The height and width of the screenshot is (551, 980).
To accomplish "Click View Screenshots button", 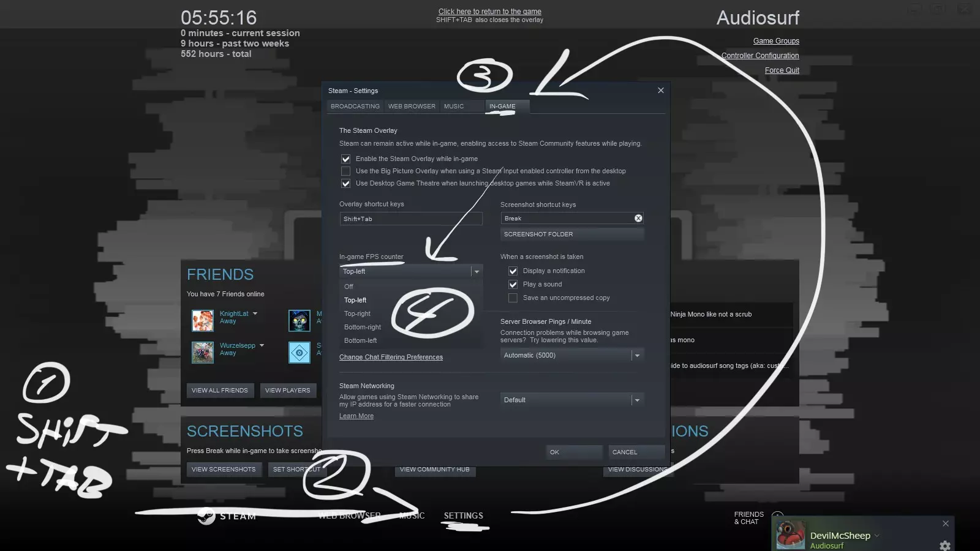I will click(224, 470).
